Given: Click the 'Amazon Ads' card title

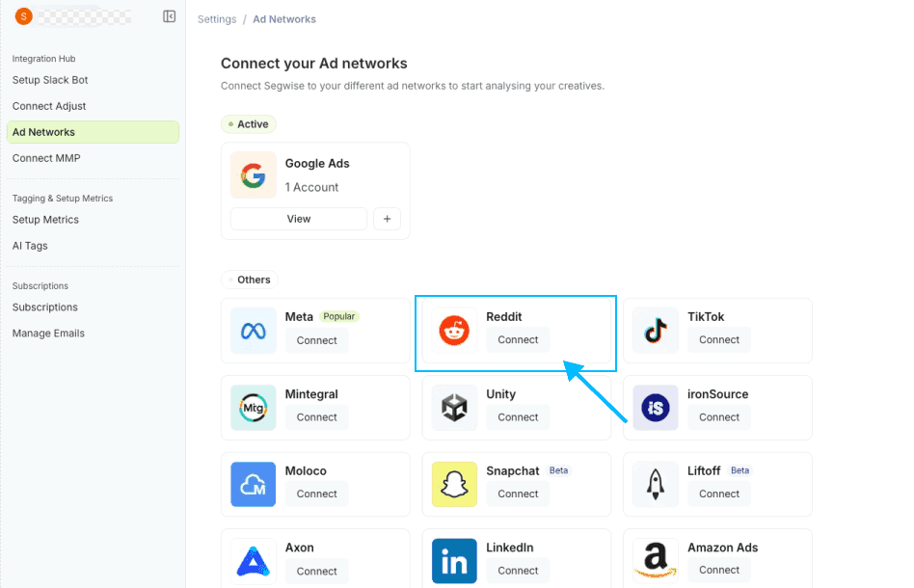Looking at the screenshot, I should pyautogui.click(x=722, y=548).
